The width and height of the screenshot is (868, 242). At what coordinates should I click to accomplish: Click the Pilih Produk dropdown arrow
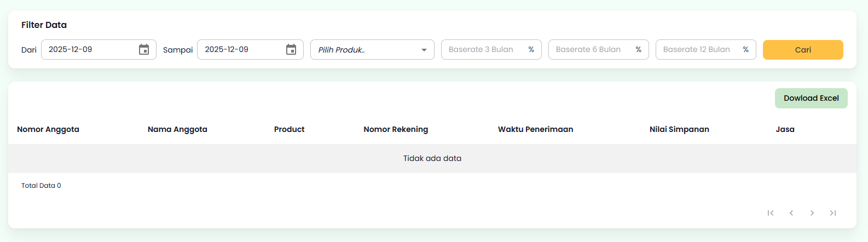tap(424, 50)
